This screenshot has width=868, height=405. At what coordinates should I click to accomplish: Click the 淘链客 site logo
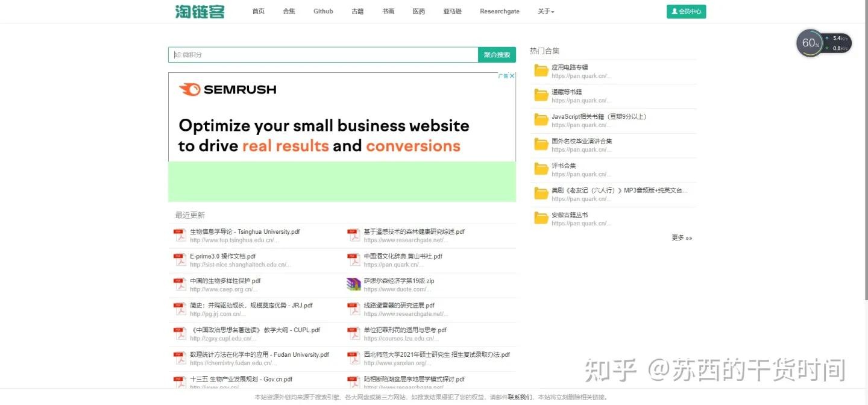[x=200, y=11]
